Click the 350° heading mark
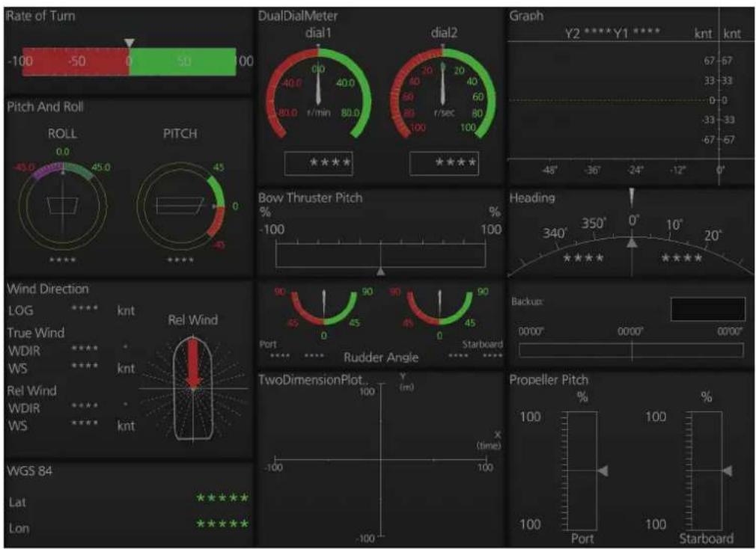 pos(593,224)
